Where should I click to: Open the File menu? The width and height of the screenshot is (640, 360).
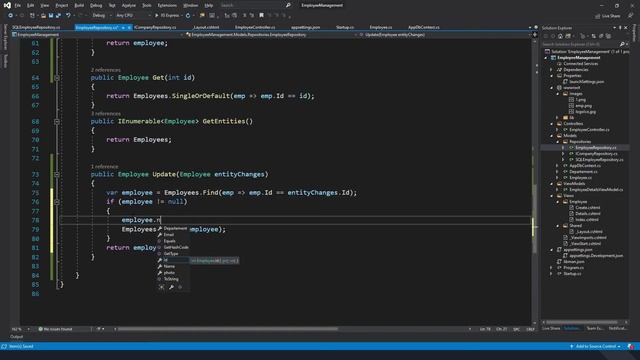[x=17, y=5]
